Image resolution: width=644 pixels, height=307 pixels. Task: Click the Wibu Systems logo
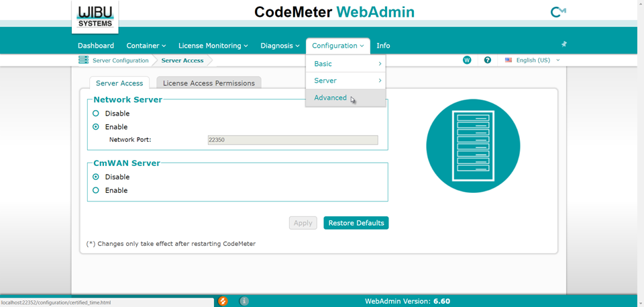coord(95,16)
